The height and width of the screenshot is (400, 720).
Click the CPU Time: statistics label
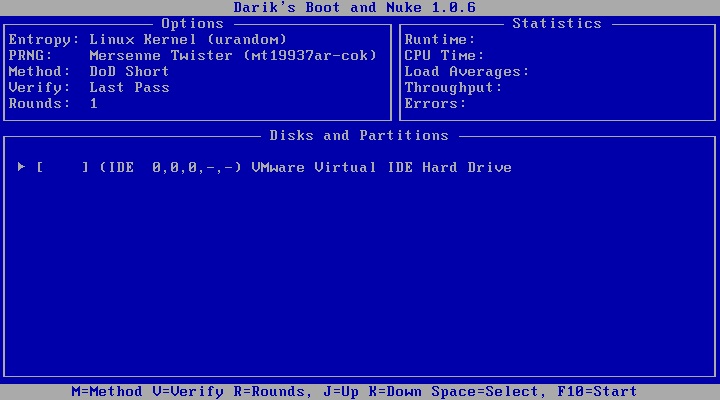tap(444, 56)
